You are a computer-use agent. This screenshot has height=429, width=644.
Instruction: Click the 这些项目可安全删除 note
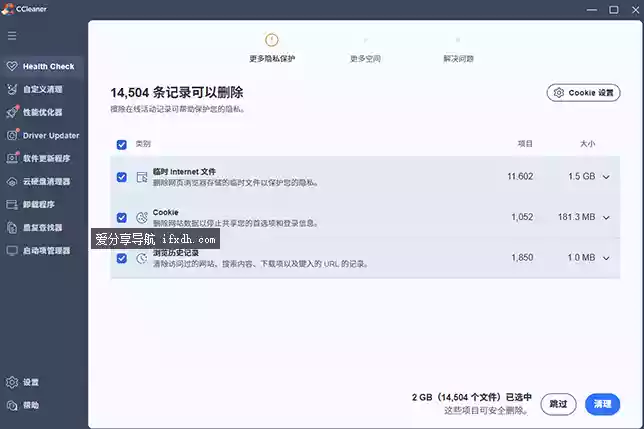(x=486, y=411)
